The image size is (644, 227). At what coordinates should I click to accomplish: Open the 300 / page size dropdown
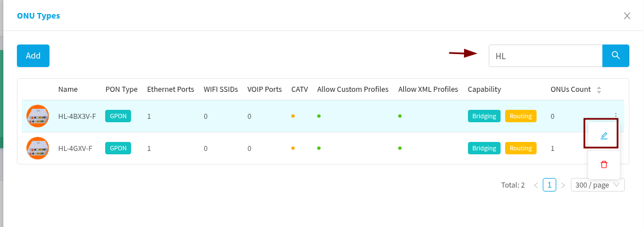pyautogui.click(x=597, y=185)
